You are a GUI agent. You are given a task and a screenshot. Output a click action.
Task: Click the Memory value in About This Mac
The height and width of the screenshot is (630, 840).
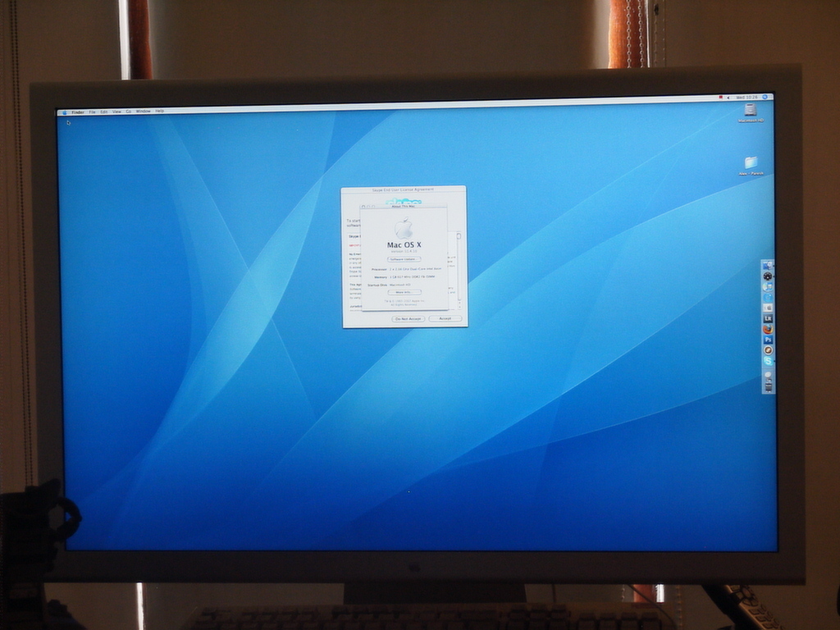413,277
